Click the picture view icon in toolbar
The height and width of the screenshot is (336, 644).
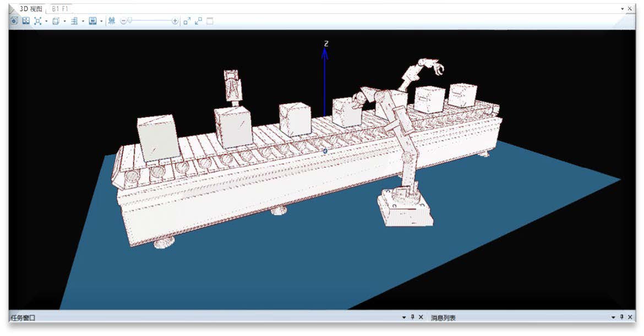(25, 21)
